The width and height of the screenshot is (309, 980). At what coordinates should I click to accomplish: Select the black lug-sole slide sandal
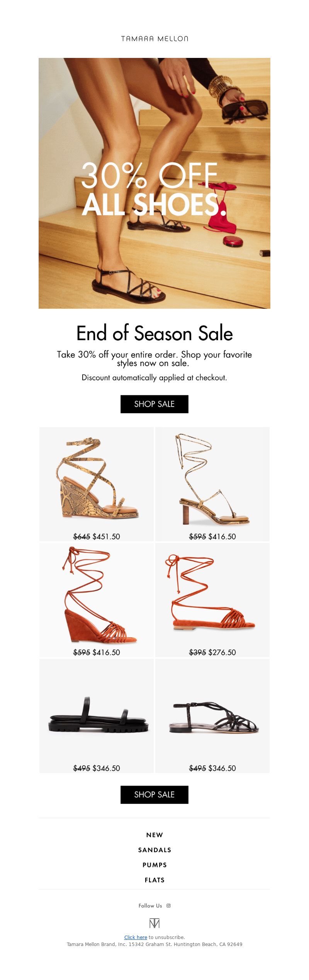coord(97,716)
